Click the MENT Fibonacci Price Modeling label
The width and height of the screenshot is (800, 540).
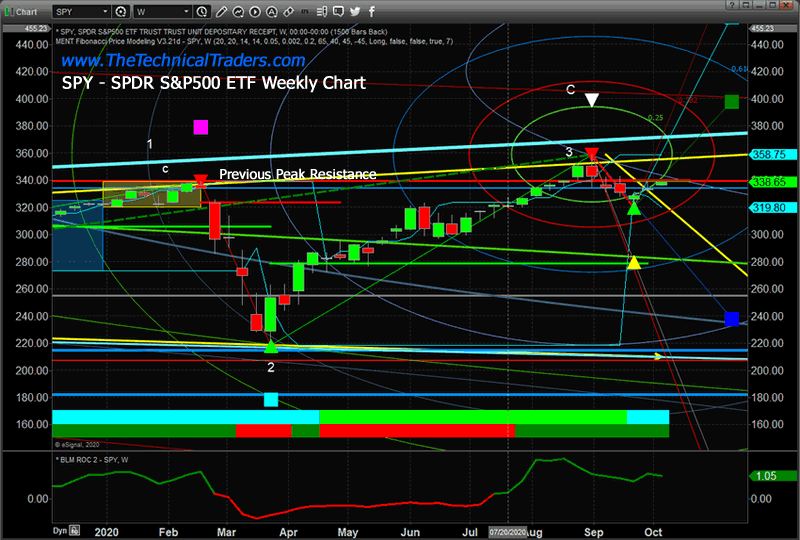(254, 41)
